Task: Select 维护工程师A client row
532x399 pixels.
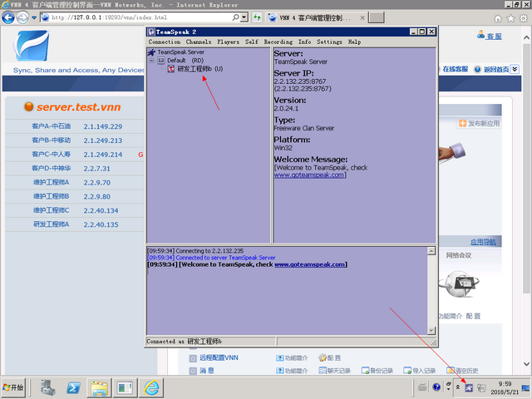Action: click(75, 182)
